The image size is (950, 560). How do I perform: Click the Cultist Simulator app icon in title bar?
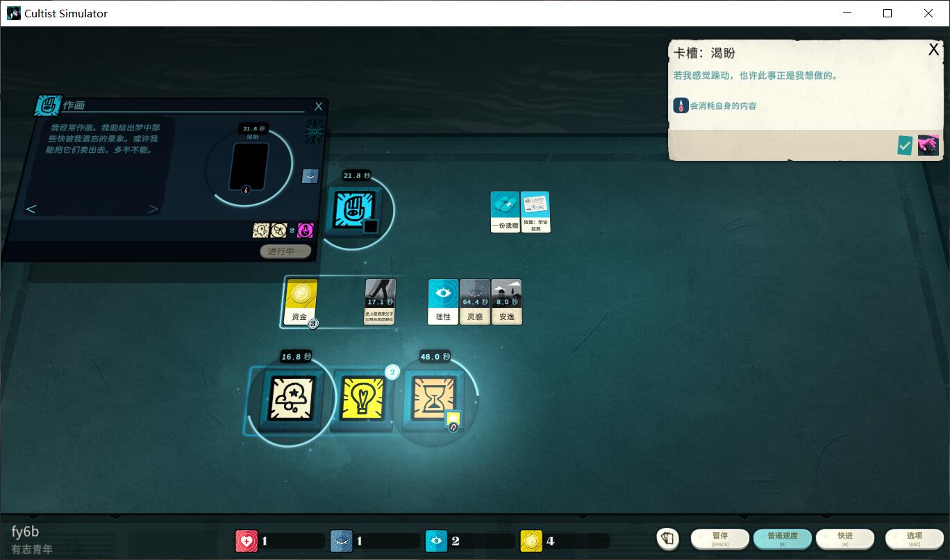(13, 13)
